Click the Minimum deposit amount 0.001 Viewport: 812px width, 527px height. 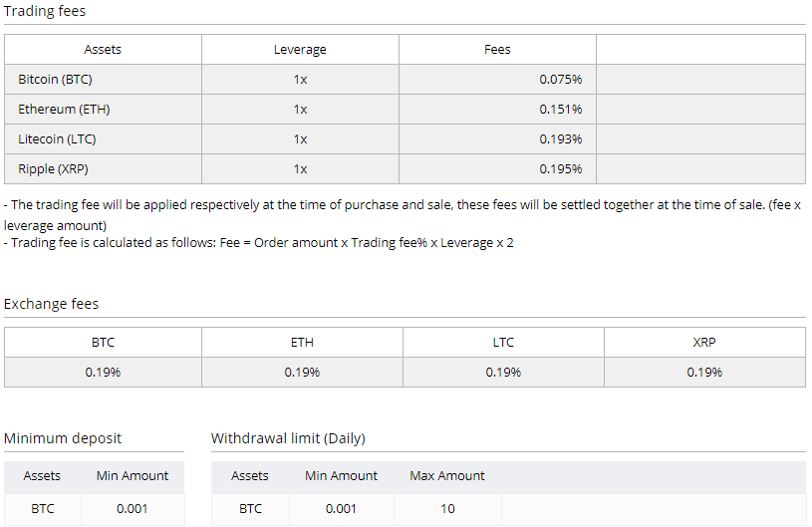tap(132, 508)
